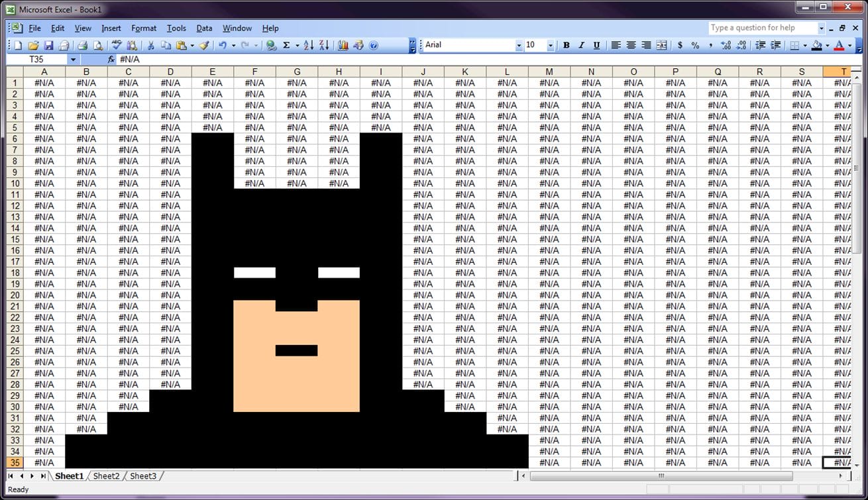Activate the Format Painter
This screenshot has width=868, height=500.
click(x=203, y=45)
